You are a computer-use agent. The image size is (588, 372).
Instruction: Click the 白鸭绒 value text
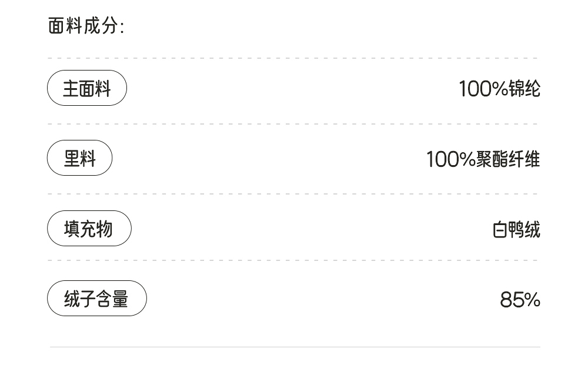pyautogui.click(x=516, y=229)
